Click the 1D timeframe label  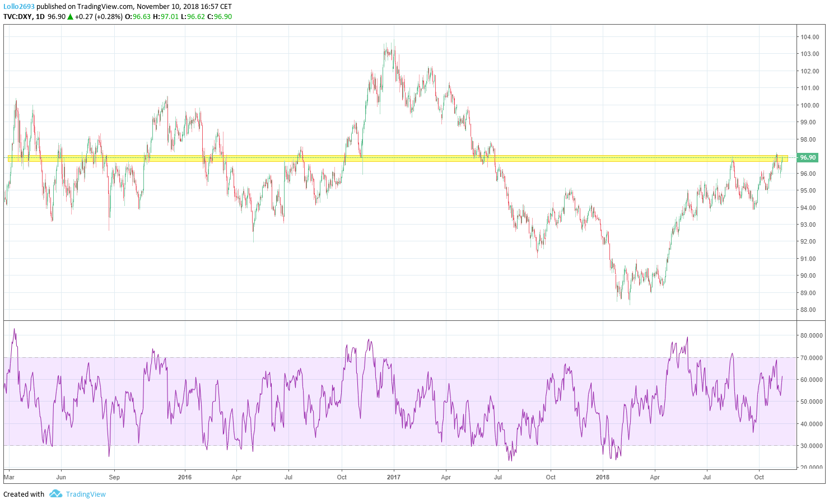(40, 17)
